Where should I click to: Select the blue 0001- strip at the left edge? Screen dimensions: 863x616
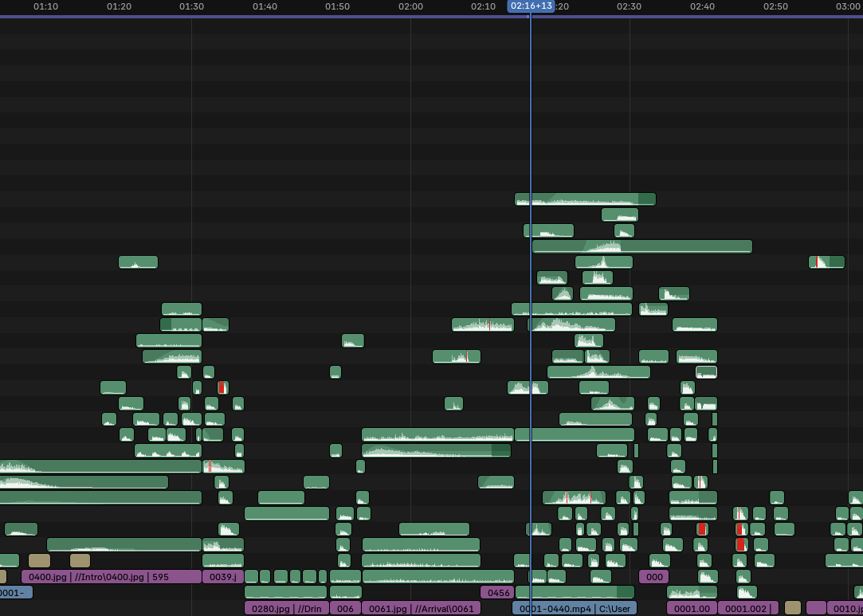[x=15, y=592]
